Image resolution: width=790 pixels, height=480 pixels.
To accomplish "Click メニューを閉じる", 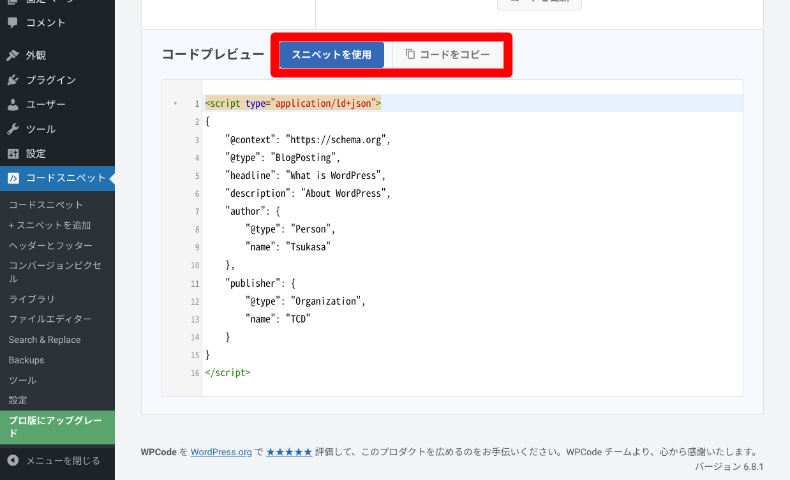I will 57,460.
